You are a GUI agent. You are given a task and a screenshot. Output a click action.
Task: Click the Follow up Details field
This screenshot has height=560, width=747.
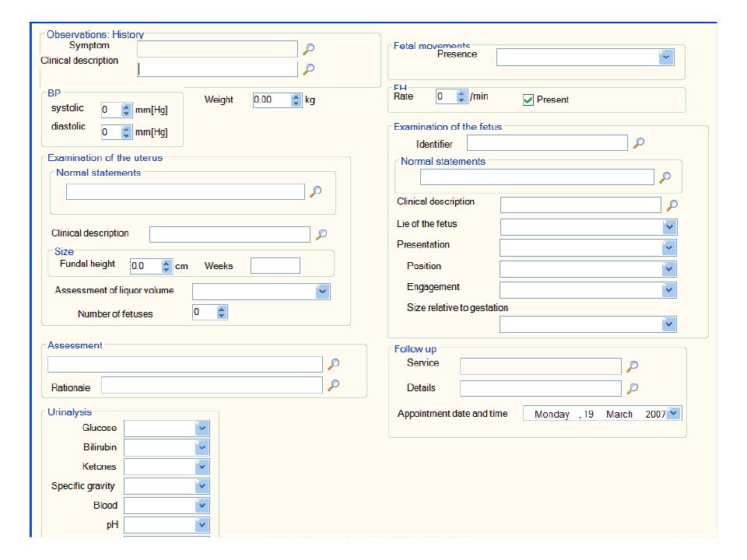[540, 389]
